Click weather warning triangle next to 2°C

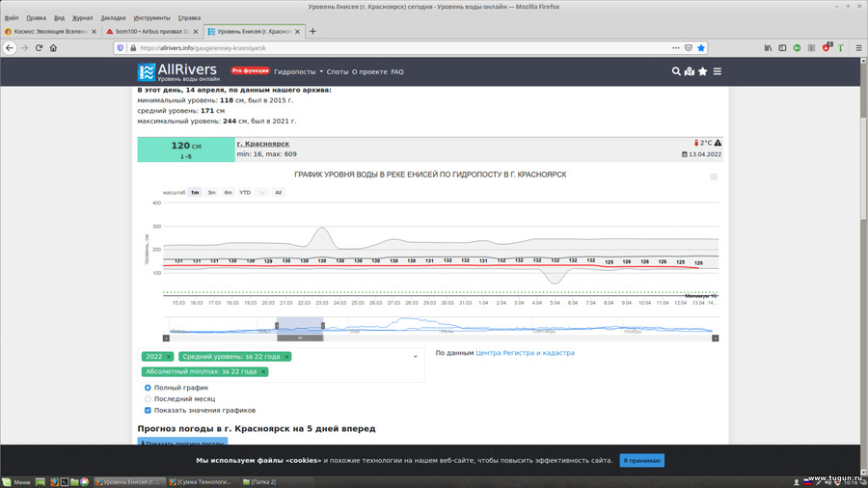click(x=718, y=143)
